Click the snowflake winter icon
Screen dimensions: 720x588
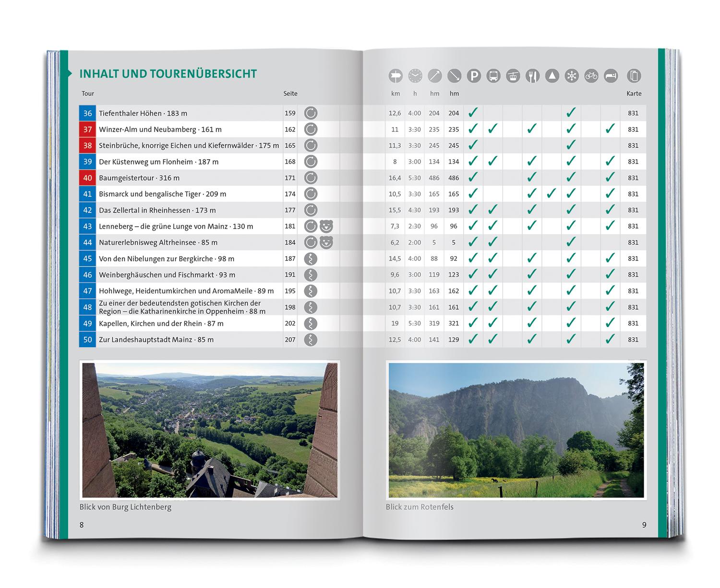point(572,76)
